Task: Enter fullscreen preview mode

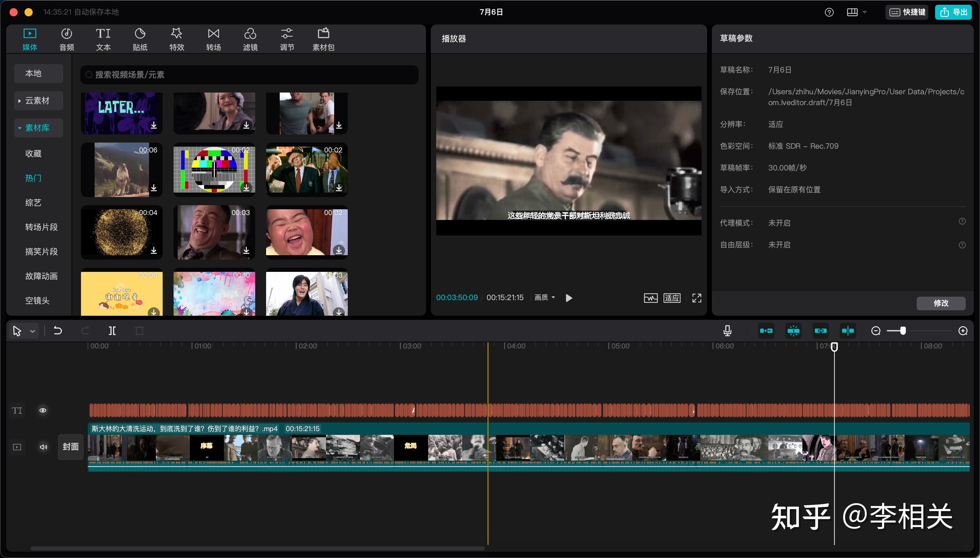Action: tap(697, 298)
